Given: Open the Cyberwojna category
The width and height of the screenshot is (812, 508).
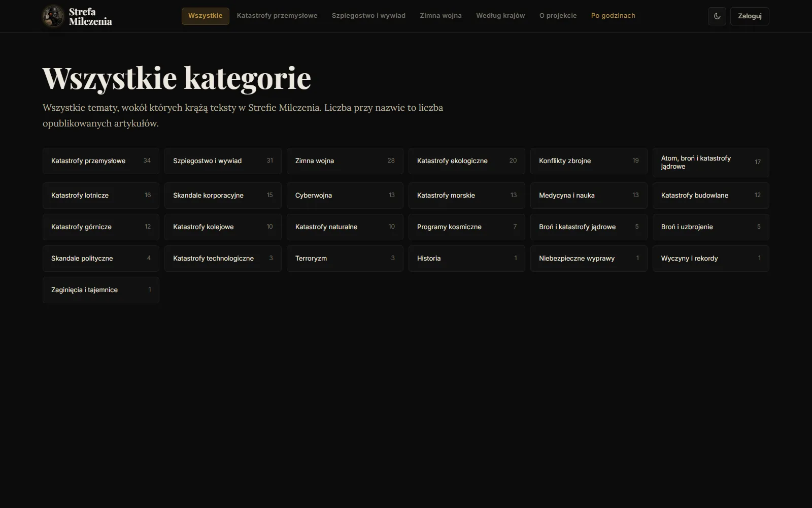Looking at the screenshot, I should pos(345,196).
